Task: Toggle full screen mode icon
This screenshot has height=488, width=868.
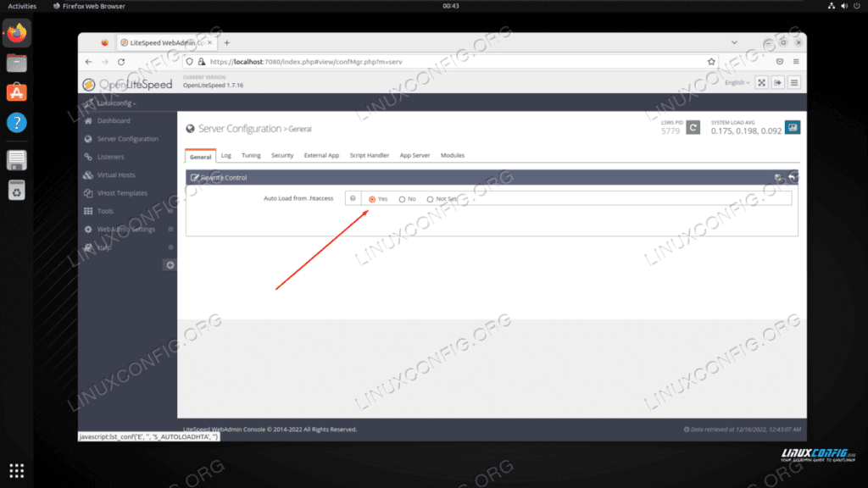Action: pos(760,82)
